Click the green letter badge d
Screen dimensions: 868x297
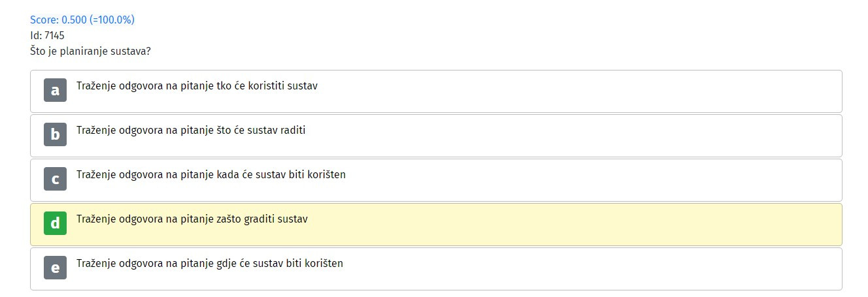click(55, 223)
